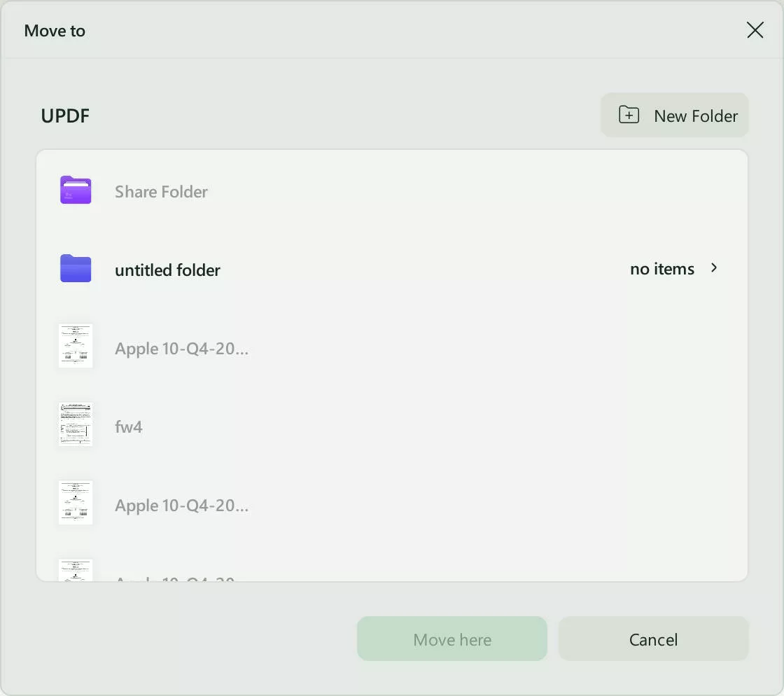Click the close X icon of the dialog
The height and width of the screenshot is (696, 784).
[x=755, y=30]
